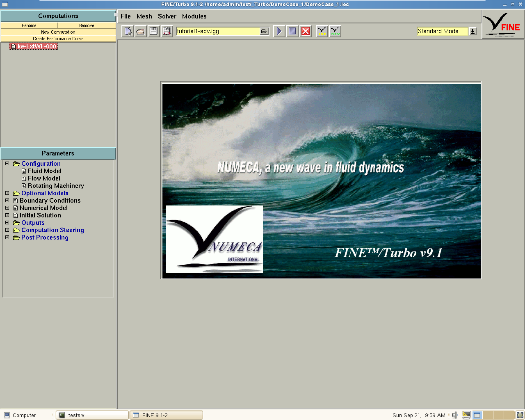Image resolution: width=525 pixels, height=420 pixels.
Task: Expand the Optional Models tree node
Action: tap(7, 193)
